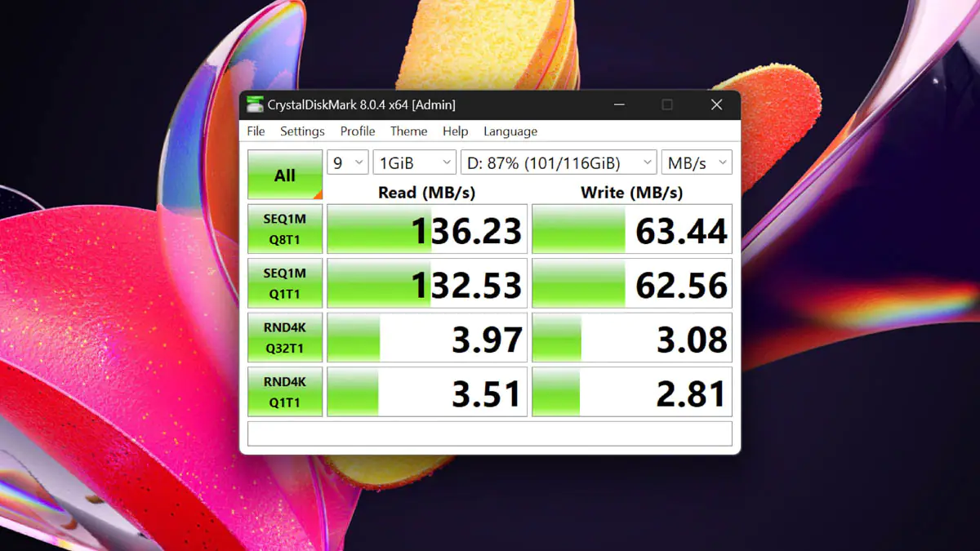Click the SEQ1M Q1T1 read result 132.53

point(427,283)
